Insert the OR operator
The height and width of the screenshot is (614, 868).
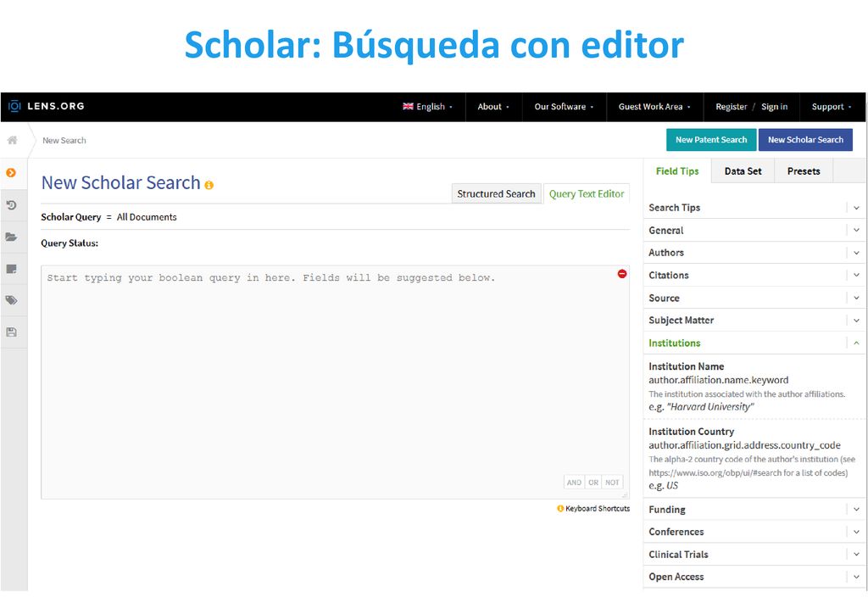[x=593, y=483]
